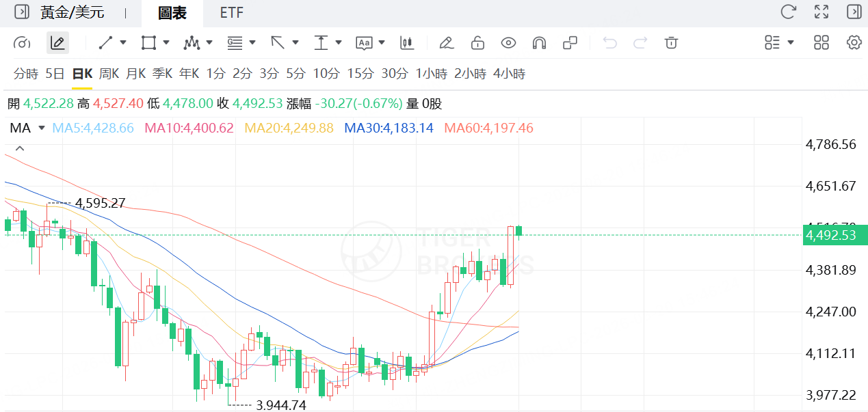The height and width of the screenshot is (412, 868).
Task: Select the wave pattern drawing tool
Action: [x=192, y=43]
